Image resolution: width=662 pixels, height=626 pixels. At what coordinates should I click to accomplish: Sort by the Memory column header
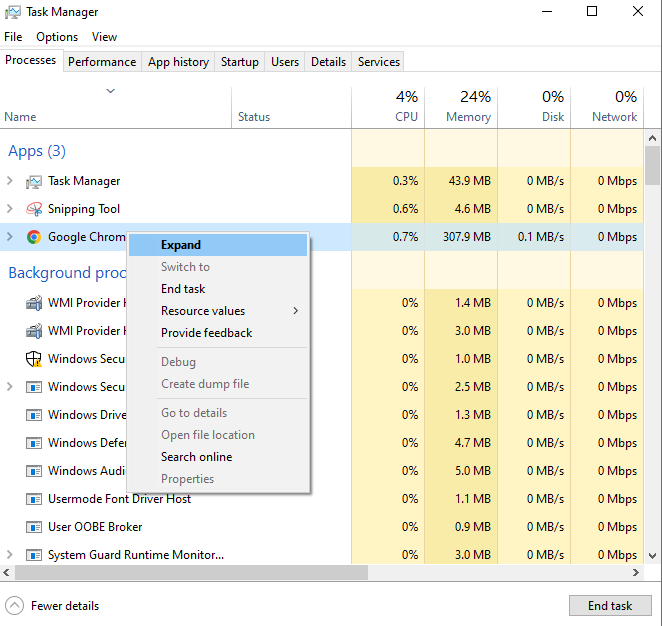pos(461,108)
